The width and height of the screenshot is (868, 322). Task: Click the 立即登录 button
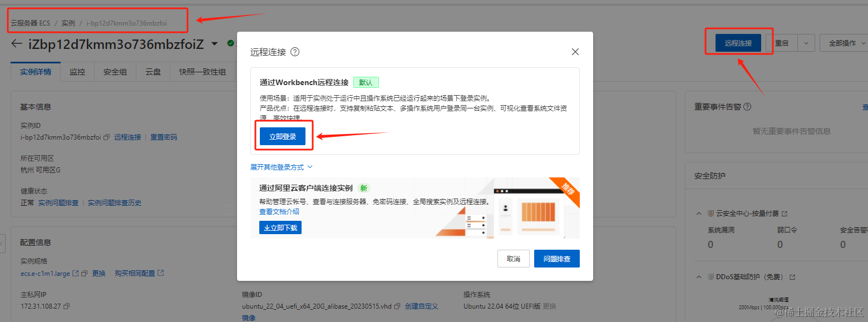pyautogui.click(x=283, y=136)
